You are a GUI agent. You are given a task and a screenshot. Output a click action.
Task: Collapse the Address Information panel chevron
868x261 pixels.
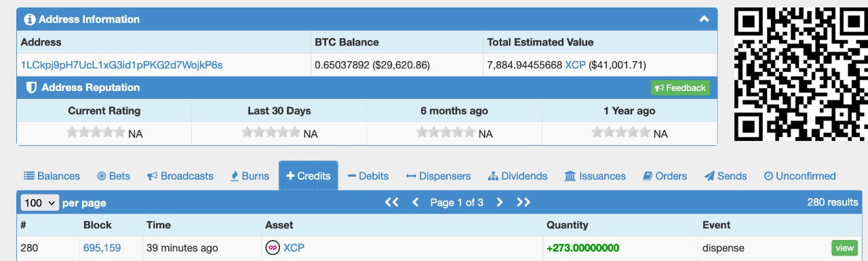704,19
